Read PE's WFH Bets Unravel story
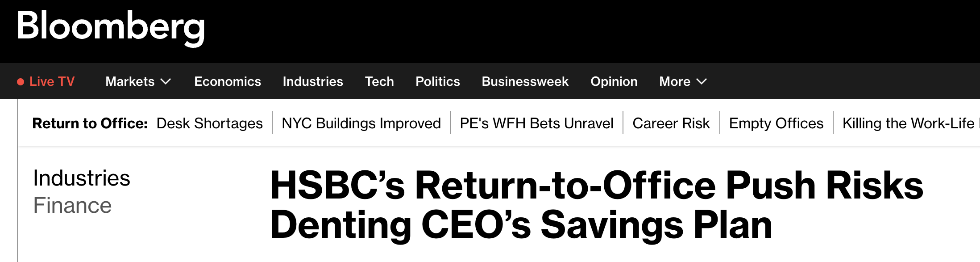This screenshot has height=262, width=980. coord(537,123)
